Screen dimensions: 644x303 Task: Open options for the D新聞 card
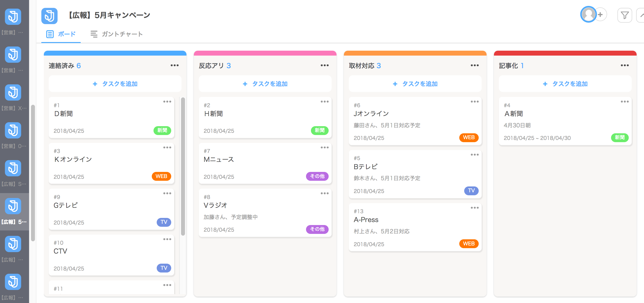167,102
